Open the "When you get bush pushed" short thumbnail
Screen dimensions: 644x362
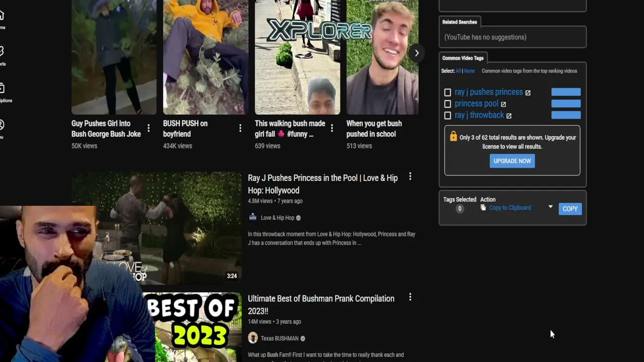[382, 57]
